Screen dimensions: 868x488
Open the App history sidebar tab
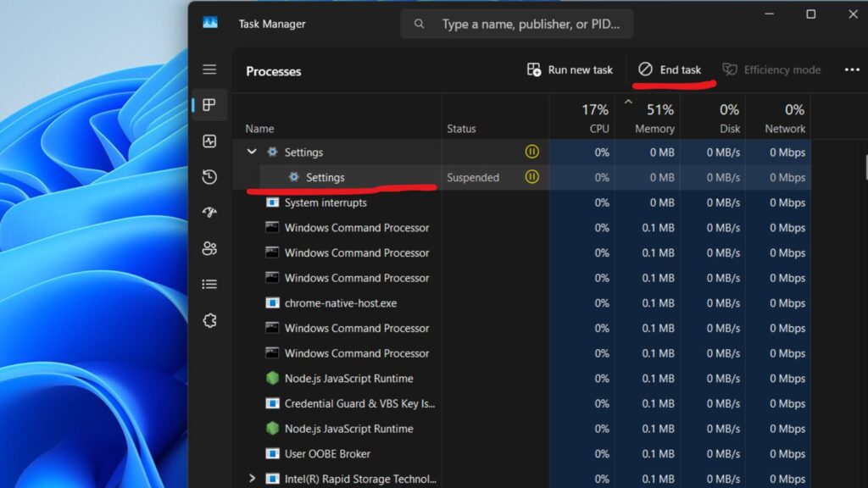[209, 177]
